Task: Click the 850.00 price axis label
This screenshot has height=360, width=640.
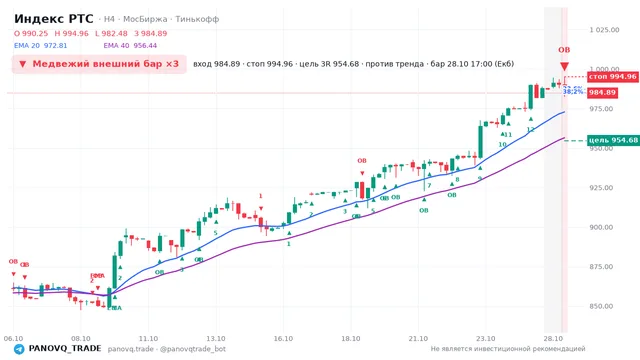Action: click(601, 306)
